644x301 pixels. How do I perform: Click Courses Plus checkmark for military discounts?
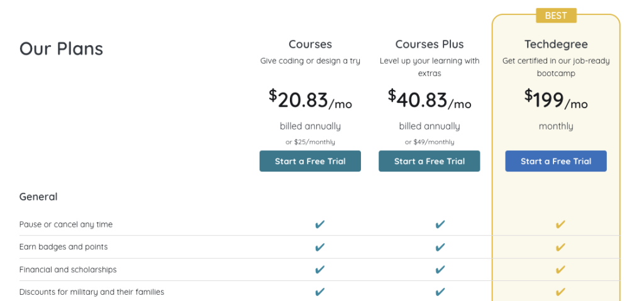[x=440, y=292]
